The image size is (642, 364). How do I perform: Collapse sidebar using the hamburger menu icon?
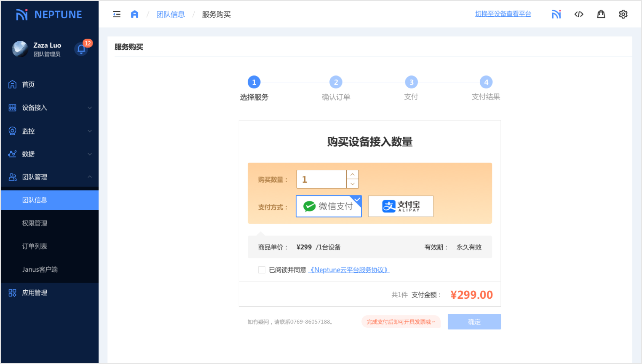click(x=117, y=14)
